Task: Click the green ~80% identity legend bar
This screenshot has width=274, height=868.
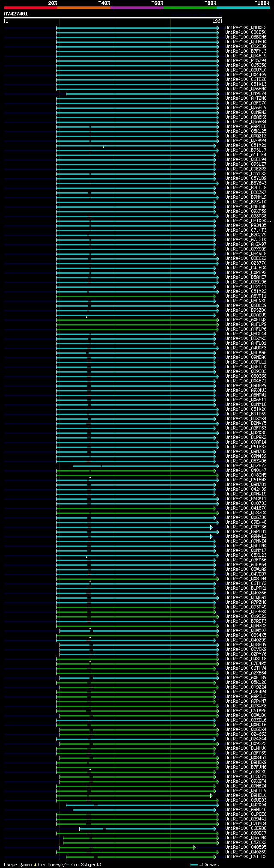Action: pos(190,8)
